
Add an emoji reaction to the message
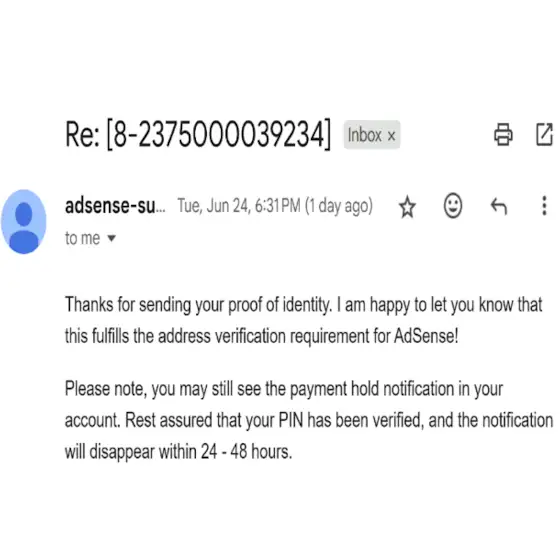[453, 206]
